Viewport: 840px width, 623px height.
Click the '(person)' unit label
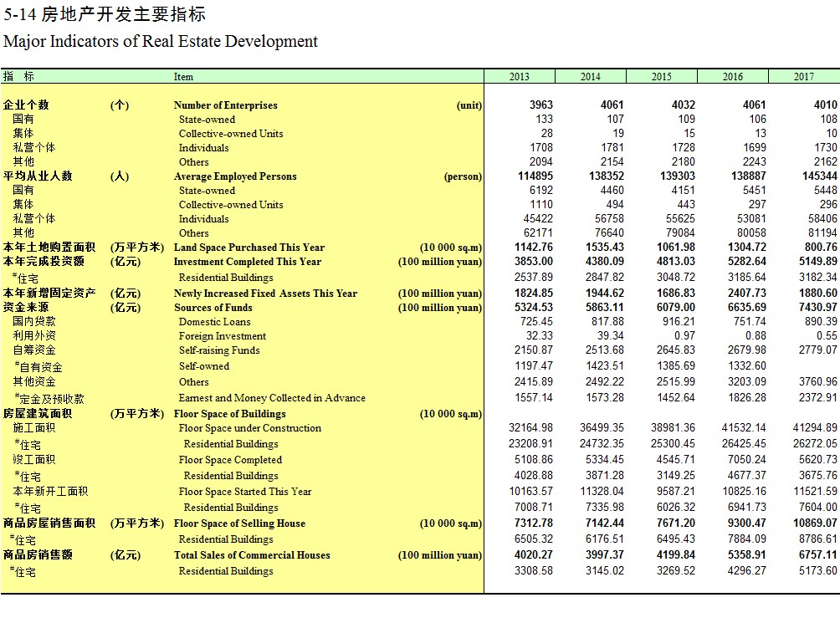click(x=463, y=176)
